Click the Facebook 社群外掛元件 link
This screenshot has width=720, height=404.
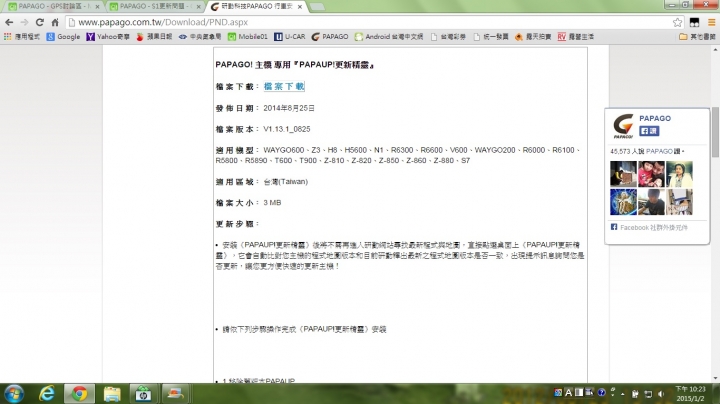[x=653, y=227]
